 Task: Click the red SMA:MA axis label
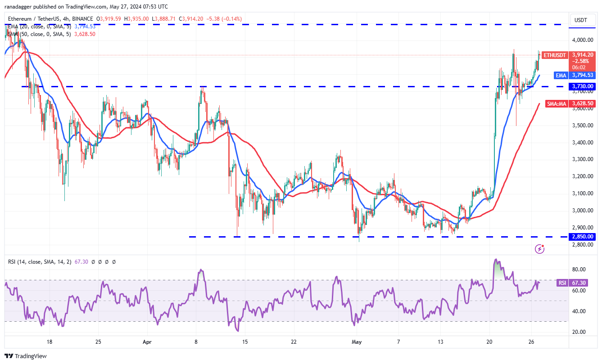click(x=557, y=103)
